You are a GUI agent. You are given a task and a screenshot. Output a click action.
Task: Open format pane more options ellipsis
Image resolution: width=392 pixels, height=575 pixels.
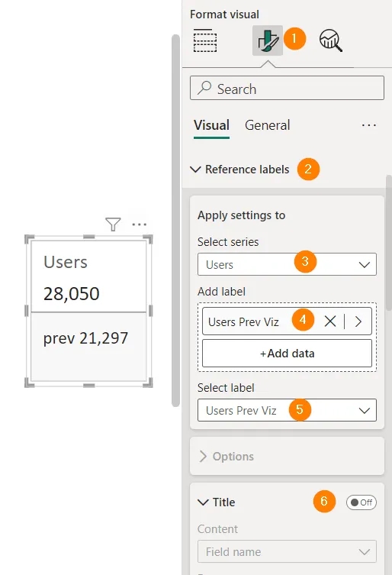pyautogui.click(x=368, y=125)
